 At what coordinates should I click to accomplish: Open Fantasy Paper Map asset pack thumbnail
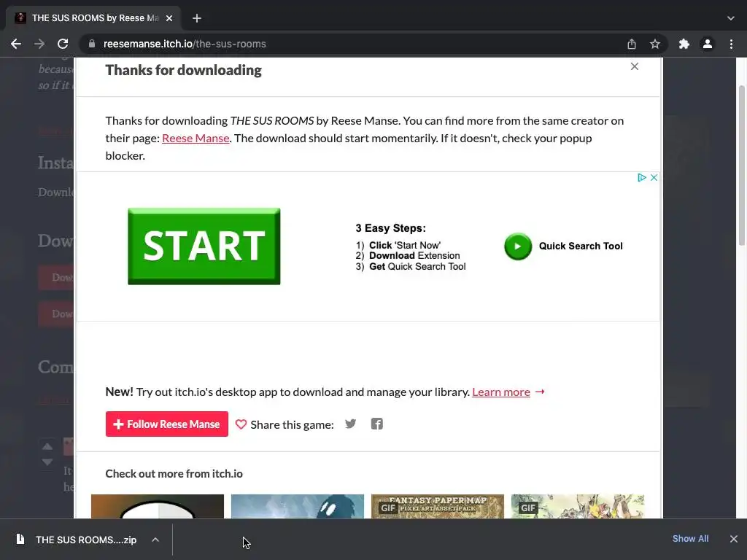click(x=438, y=506)
